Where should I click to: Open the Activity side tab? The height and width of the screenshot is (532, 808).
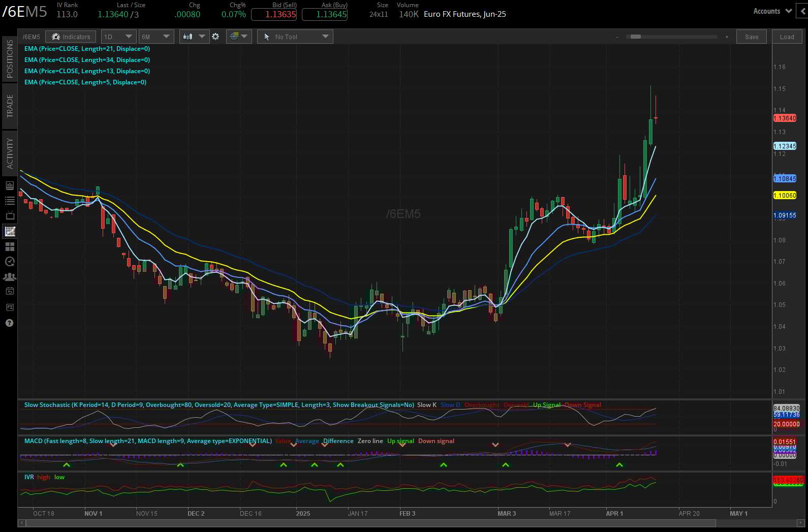[10, 153]
